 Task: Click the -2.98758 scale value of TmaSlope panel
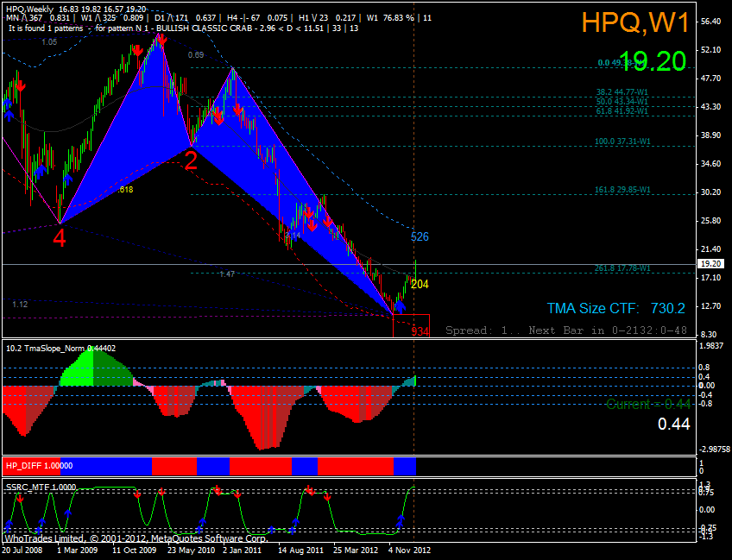(x=714, y=450)
